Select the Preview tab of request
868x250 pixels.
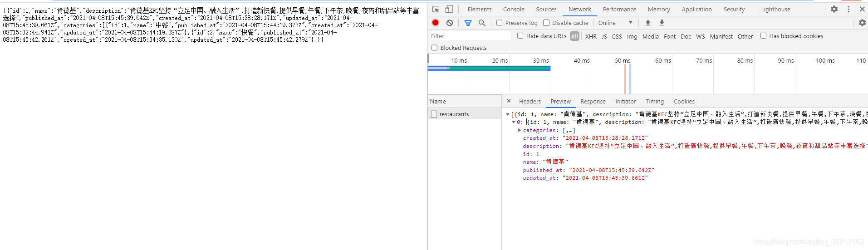click(561, 102)
